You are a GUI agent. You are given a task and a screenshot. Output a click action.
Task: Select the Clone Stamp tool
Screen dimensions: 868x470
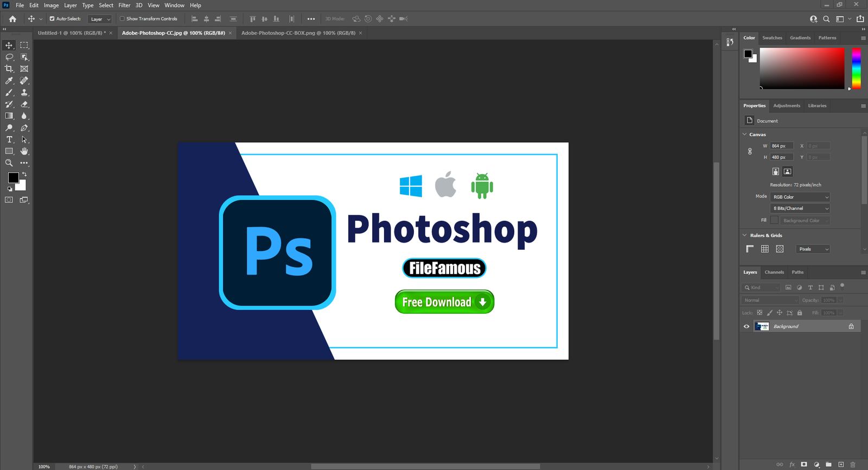coord(24,93)
